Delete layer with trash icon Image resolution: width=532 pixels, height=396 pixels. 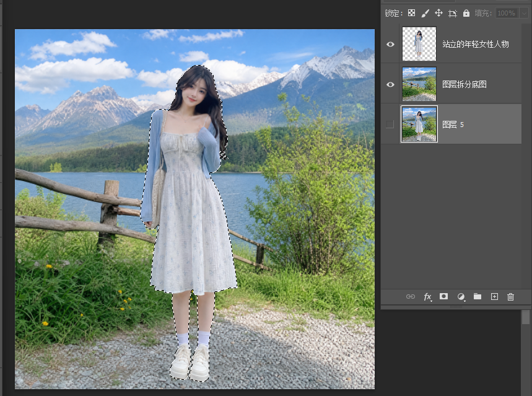pos(510,297)
